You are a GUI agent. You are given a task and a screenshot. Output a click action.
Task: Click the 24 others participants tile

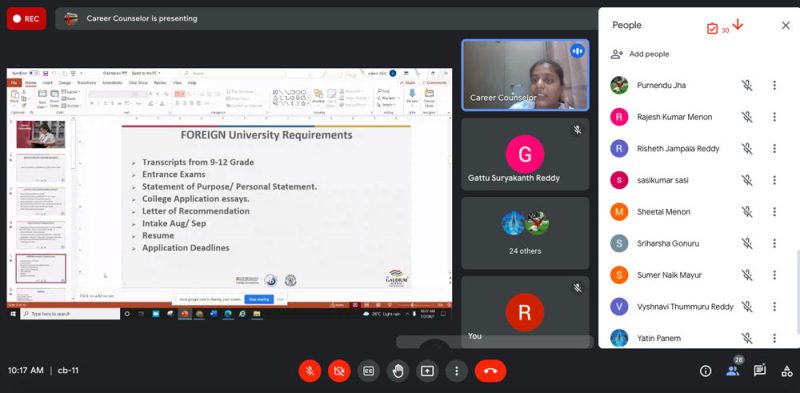pos(525,233)
